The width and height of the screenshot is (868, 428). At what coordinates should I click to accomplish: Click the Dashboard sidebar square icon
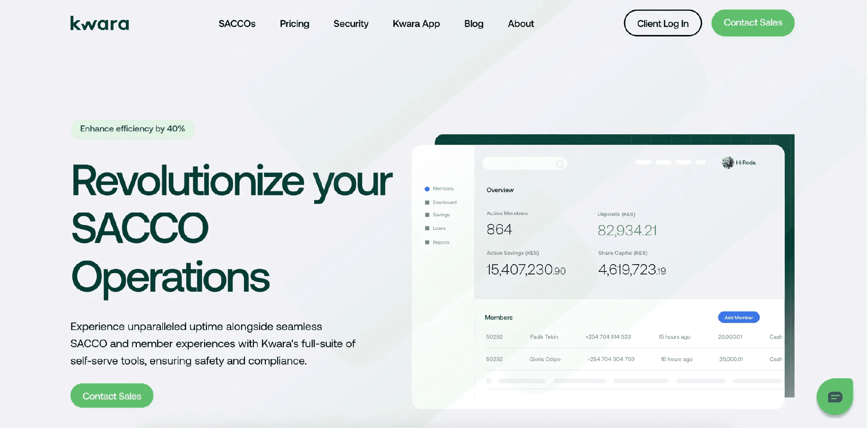point(427,203)
